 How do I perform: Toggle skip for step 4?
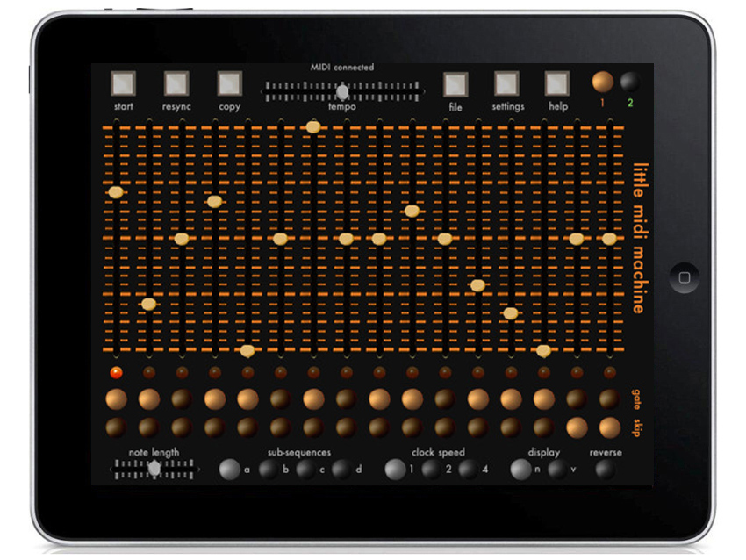point(214,427)
